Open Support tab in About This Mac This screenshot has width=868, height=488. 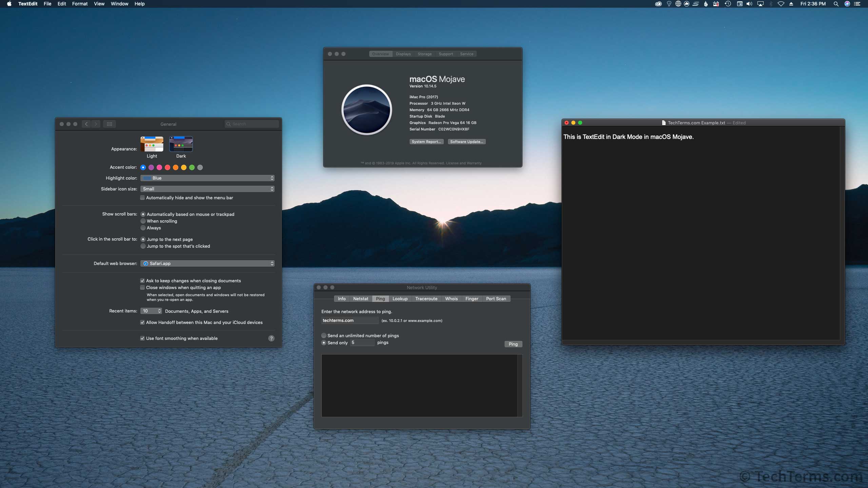click(446, 54)
